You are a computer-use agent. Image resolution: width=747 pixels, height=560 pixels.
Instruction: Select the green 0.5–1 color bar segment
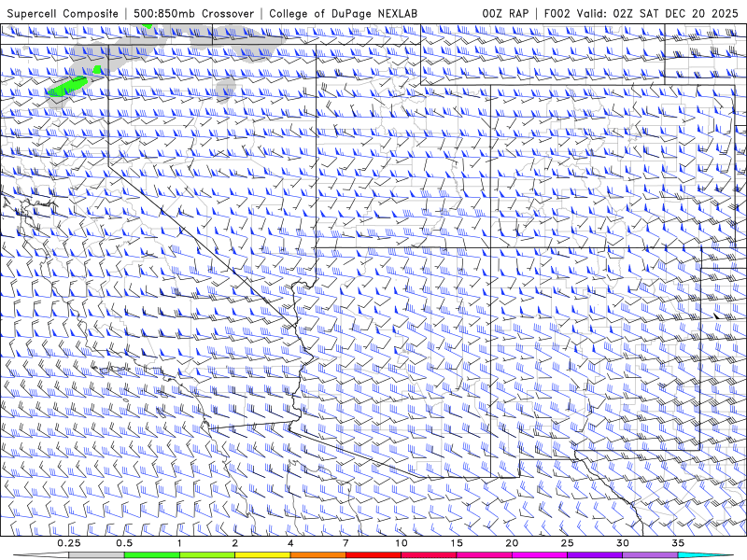click(152, 555)
